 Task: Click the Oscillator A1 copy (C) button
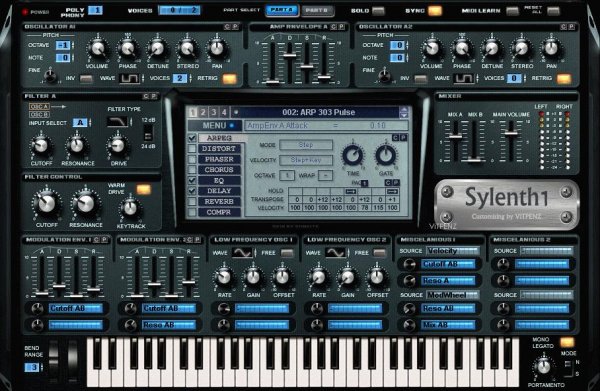pos(227,26)
